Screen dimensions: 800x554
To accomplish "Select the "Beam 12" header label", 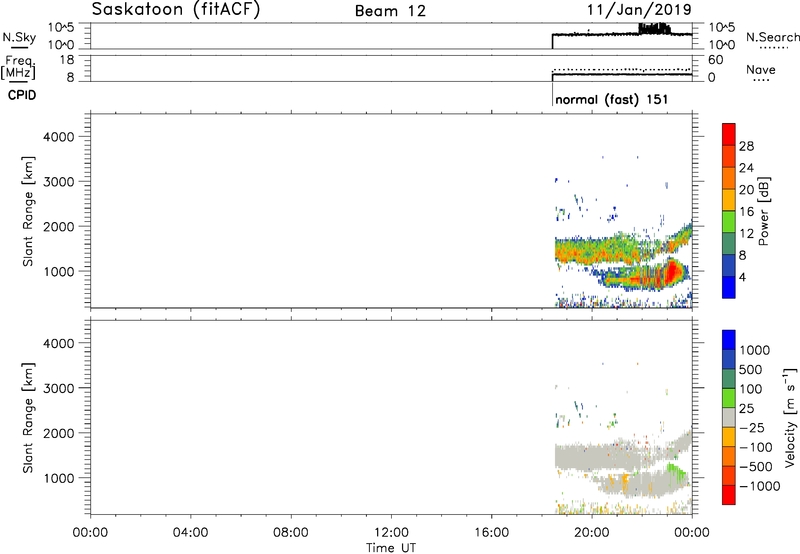I will [x=390, y=11].
